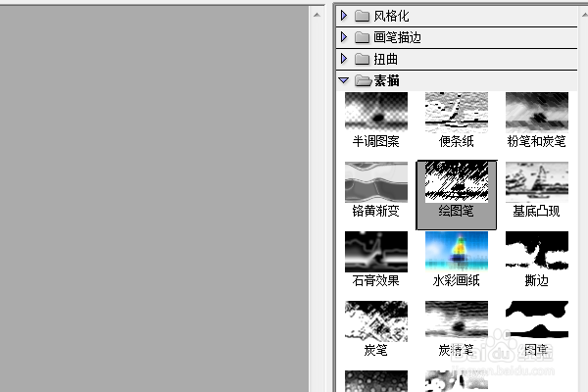The width and height of the screenshot is (588, 392).
Task: Click the 粉笔和炭笔 text label
Action: [x=536, y=141]
